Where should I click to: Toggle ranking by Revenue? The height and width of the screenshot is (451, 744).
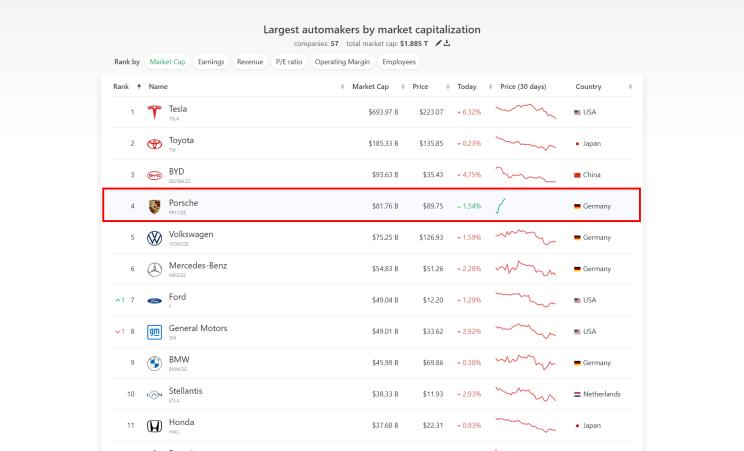(x=250, y=62)
